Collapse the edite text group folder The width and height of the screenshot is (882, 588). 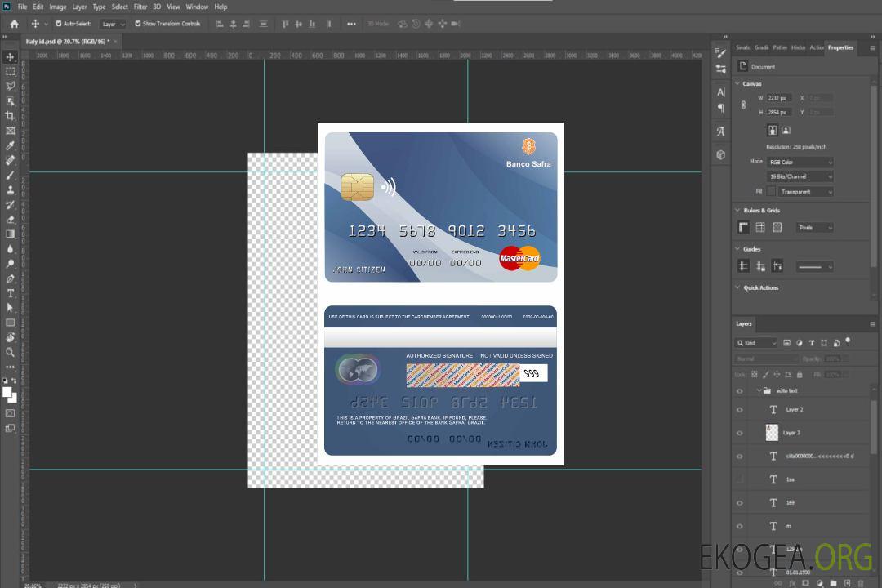(x=759, y=390)
